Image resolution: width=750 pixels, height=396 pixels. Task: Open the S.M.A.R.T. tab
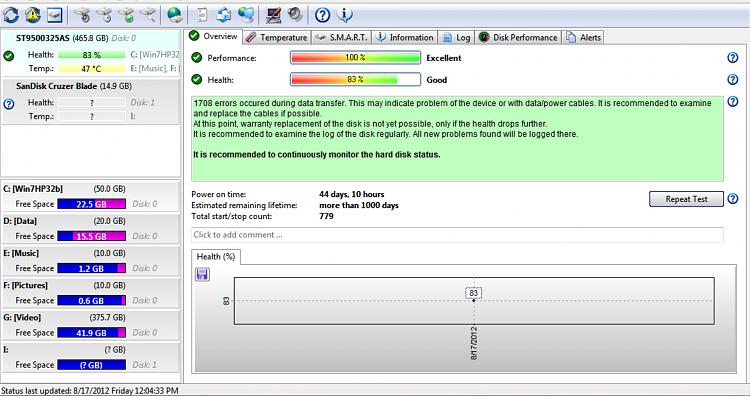click(342, 37)
